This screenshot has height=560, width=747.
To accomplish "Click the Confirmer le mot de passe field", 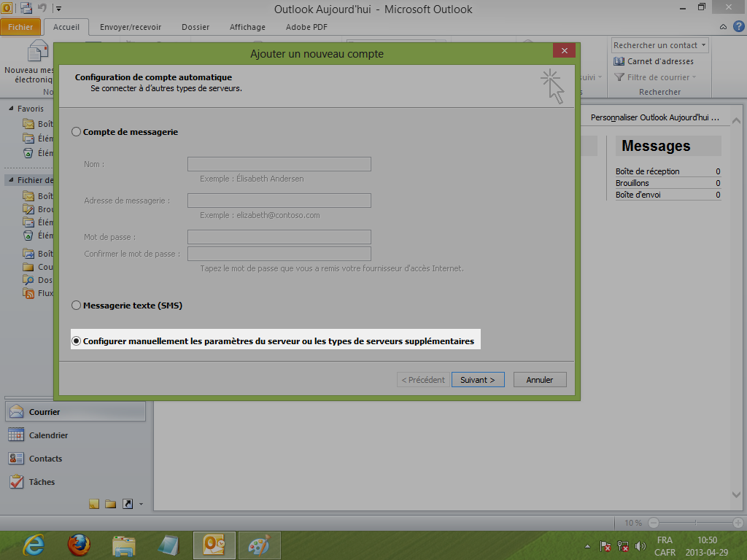I will [x=279, y=253].
